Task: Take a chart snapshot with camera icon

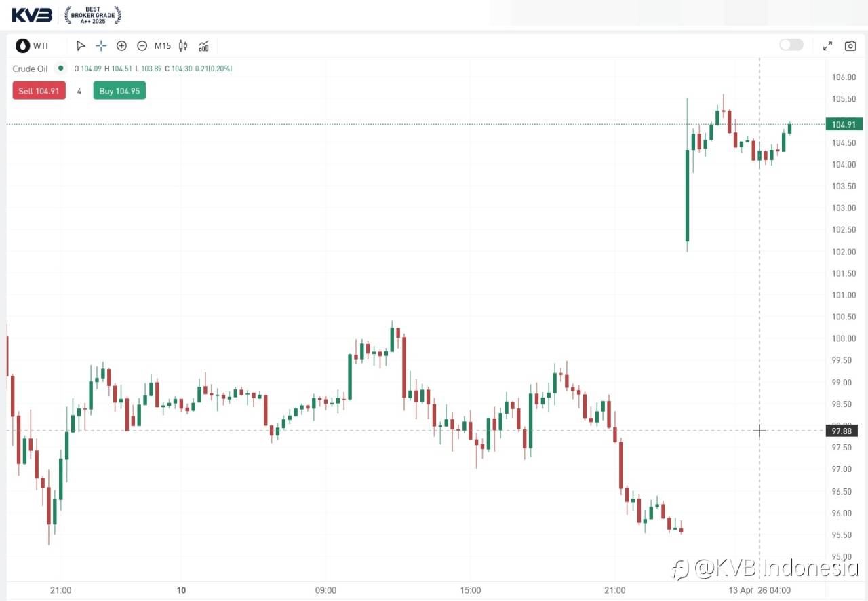Action: click(850, 46)
